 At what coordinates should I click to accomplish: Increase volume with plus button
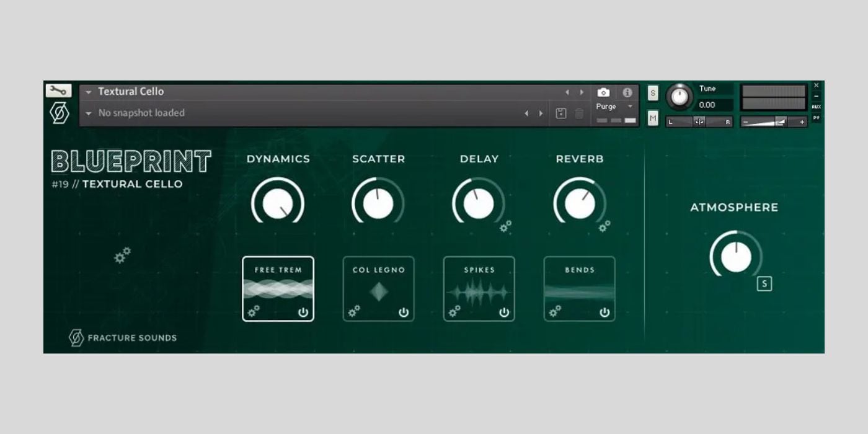[x=802, y=122]
